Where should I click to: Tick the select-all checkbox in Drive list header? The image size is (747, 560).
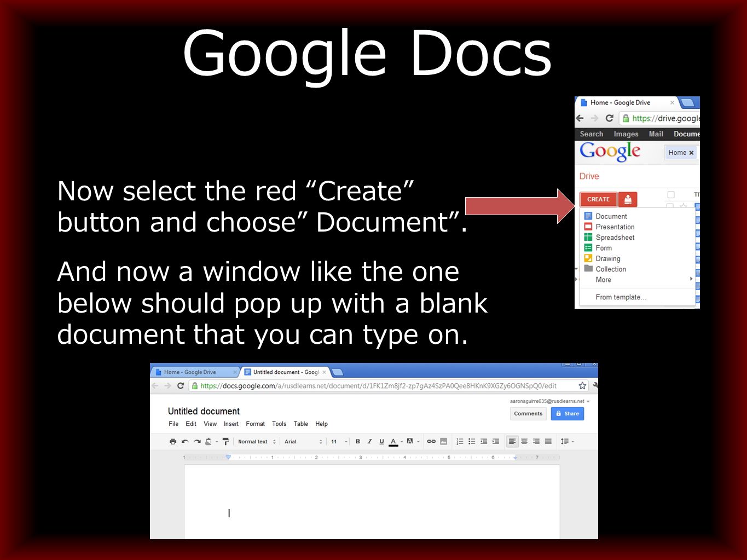point(671,194)
